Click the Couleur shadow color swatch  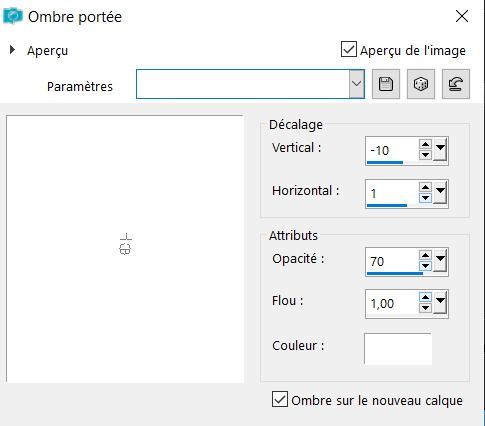(x=398, y=348)
